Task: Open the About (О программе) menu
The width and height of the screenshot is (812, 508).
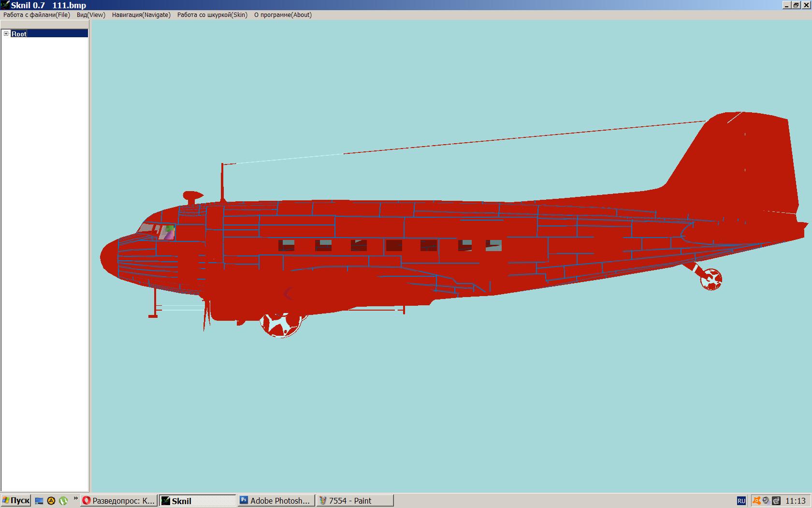Action: (283, 15)
